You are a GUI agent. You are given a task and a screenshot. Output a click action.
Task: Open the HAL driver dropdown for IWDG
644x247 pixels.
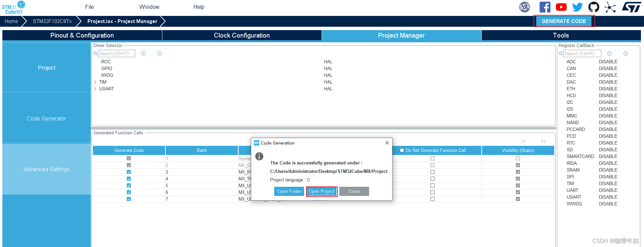point(328,75)
